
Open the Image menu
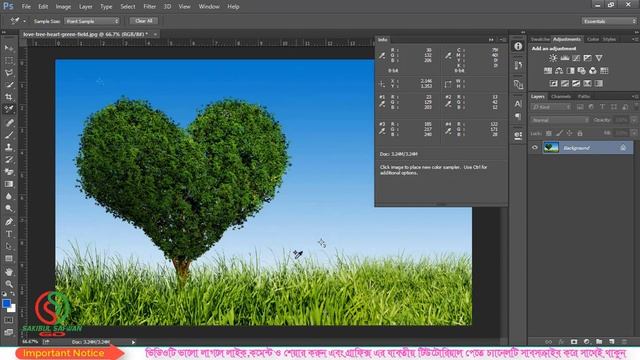pos(63,7)
